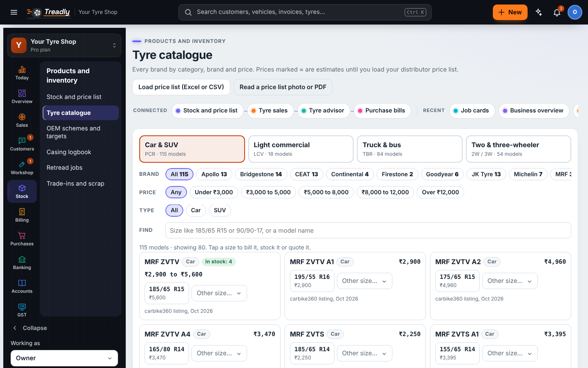This screenshot has width=588, height=368.
Task: Open the Overview sidebar icon
Action: click(x=22, y=96)
